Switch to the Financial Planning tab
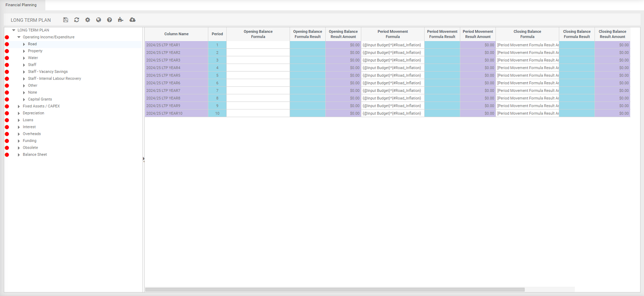 coord(21,5)
